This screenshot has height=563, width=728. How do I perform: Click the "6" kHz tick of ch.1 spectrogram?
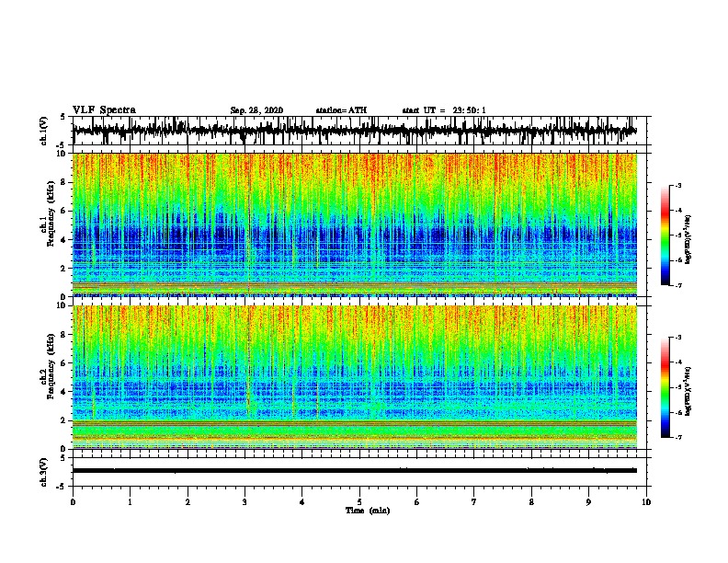pos(64,211)
